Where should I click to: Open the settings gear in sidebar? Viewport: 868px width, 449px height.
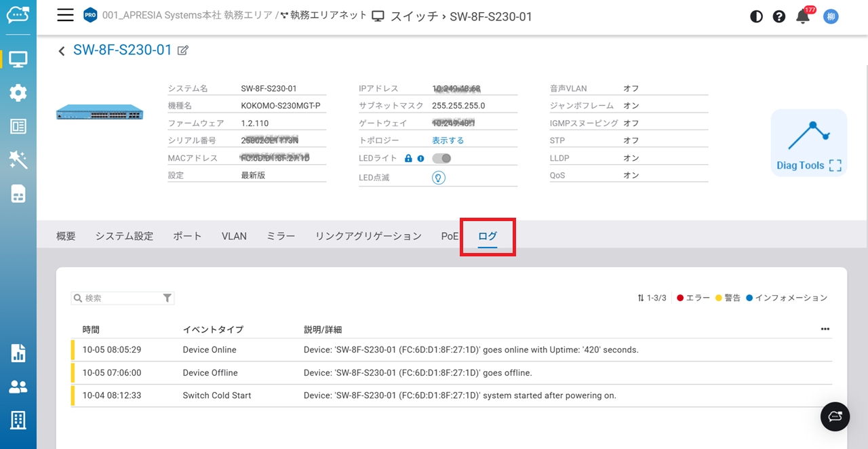[18, 93]
